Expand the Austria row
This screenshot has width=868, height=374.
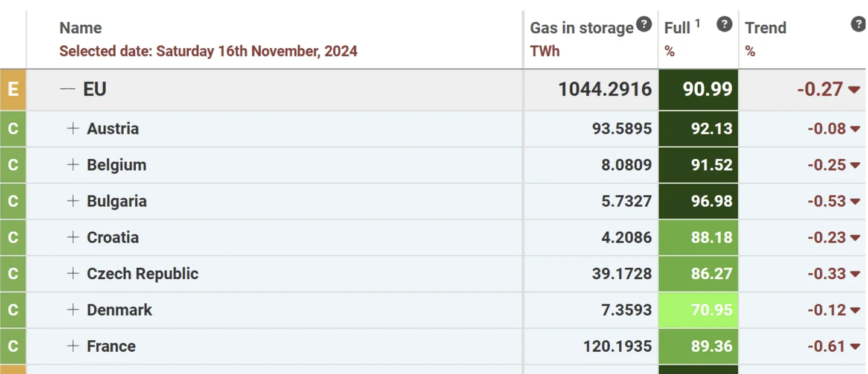click(72, 128)
